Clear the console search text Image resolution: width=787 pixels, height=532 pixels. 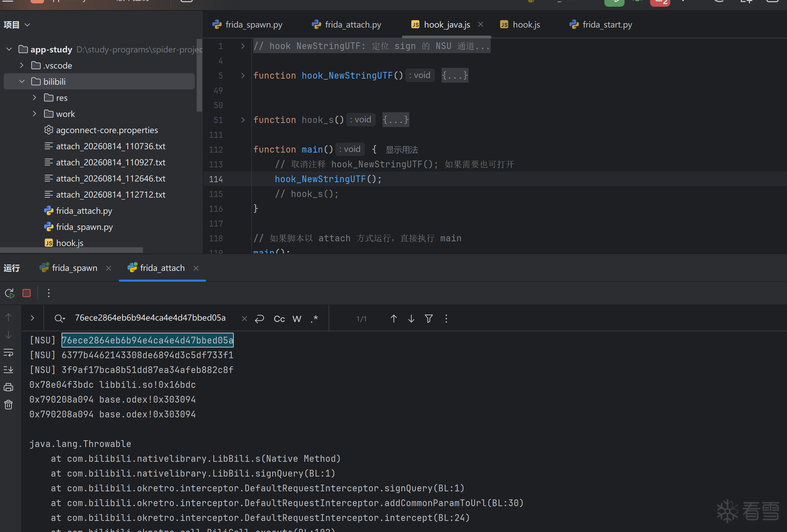pos(244,319)
